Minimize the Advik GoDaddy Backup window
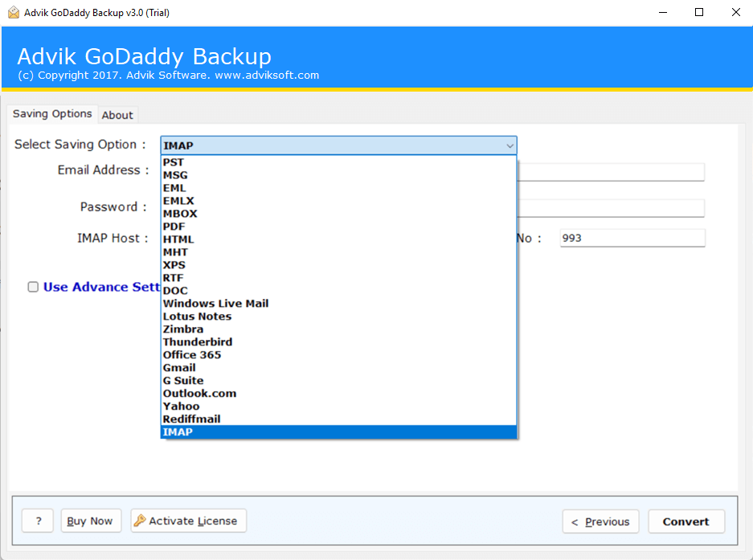 click(x=663, y=13)
